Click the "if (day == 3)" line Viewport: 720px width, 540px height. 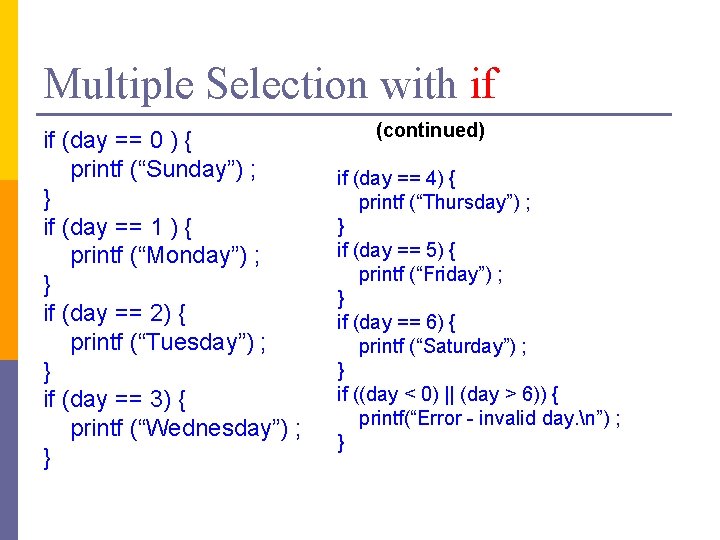115,399
